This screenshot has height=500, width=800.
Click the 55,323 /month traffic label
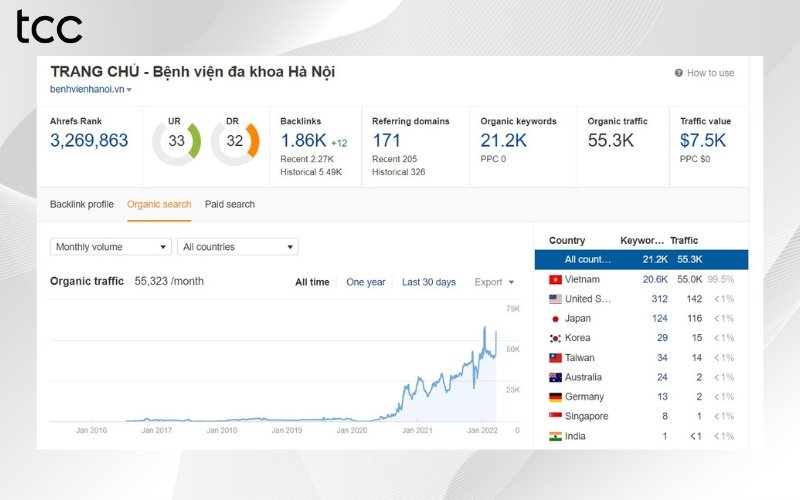pyautogui.click(x=169, y=282)
